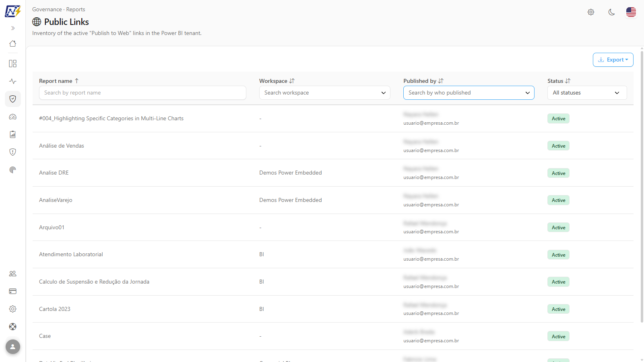Click Demos Power Embedded in AnaliseVarejo row
The width and height of the screenshot is (644, 362).
[291, 200]
